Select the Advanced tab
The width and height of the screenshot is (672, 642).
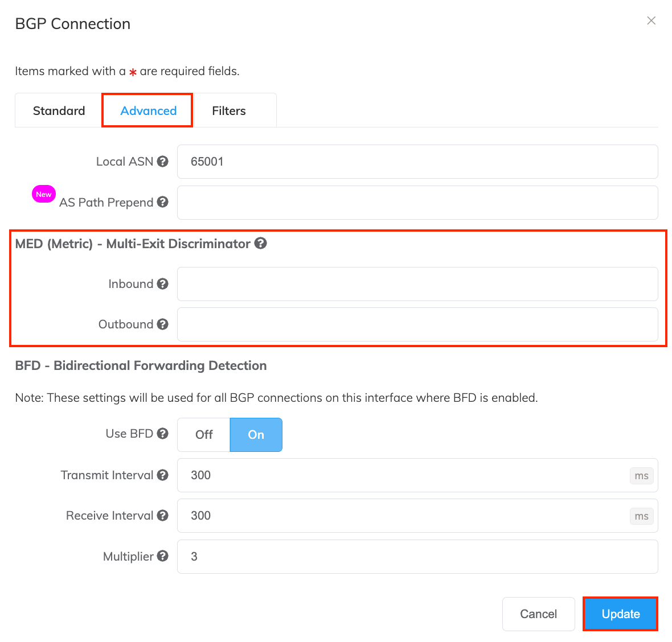[148, 110]
